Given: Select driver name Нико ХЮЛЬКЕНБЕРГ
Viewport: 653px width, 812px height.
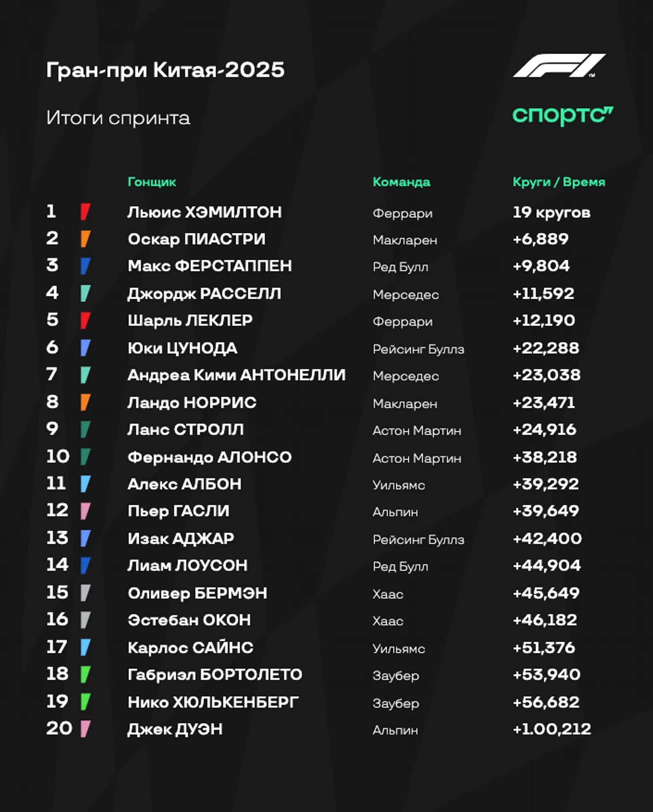Looking at the screenshot, I should point(213,702).
